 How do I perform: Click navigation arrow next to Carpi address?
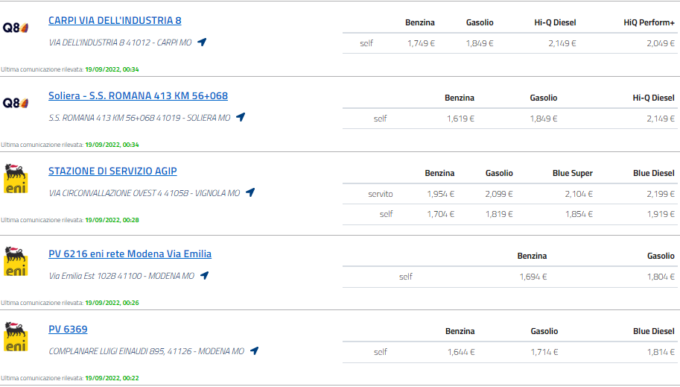(x=202, y=42)
